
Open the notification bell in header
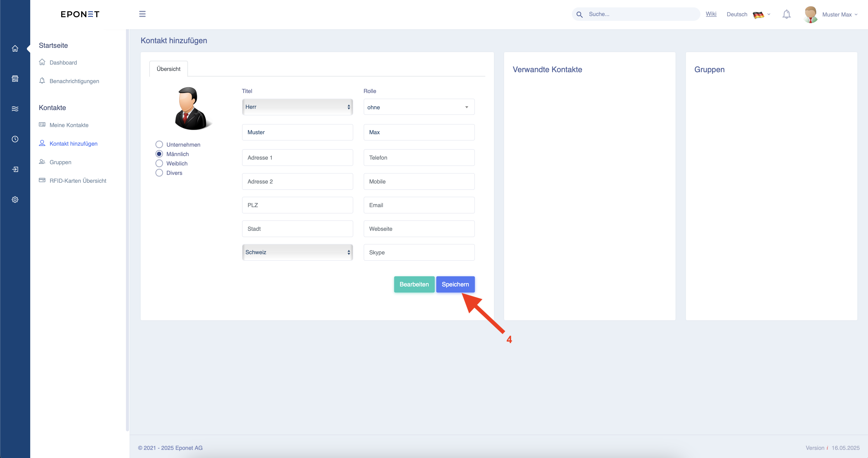[786, 14]
